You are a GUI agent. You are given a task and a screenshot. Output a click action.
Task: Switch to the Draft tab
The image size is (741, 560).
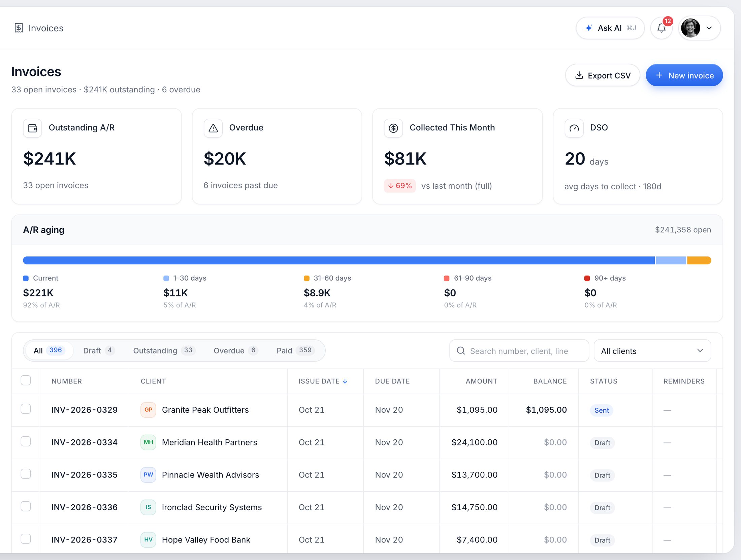point(99,350)
